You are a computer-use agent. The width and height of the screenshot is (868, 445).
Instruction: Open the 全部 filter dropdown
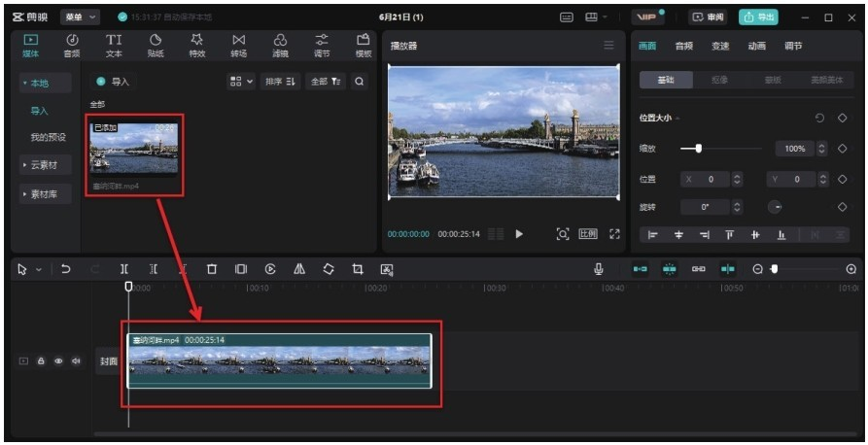click(326, 82)
